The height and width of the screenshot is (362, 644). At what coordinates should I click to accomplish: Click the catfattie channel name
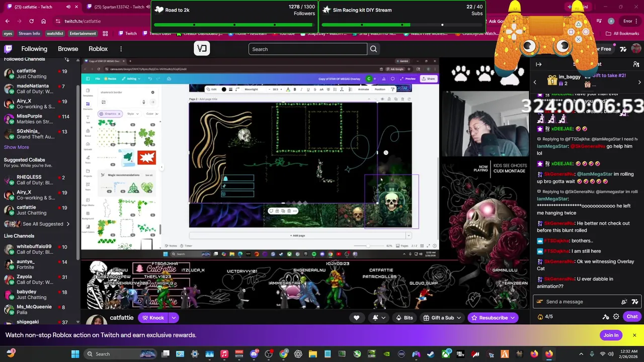(122, 318)
